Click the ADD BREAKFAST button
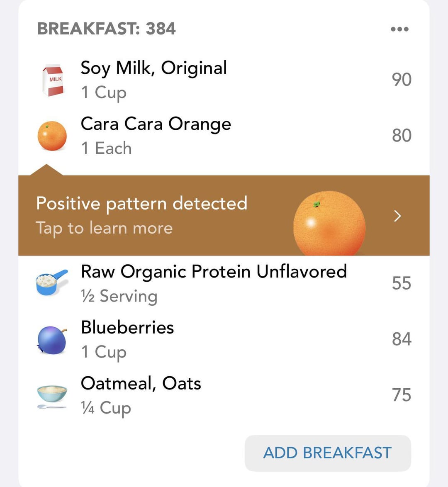The width and height of the screenshot is (448, 487). point(328,453)
